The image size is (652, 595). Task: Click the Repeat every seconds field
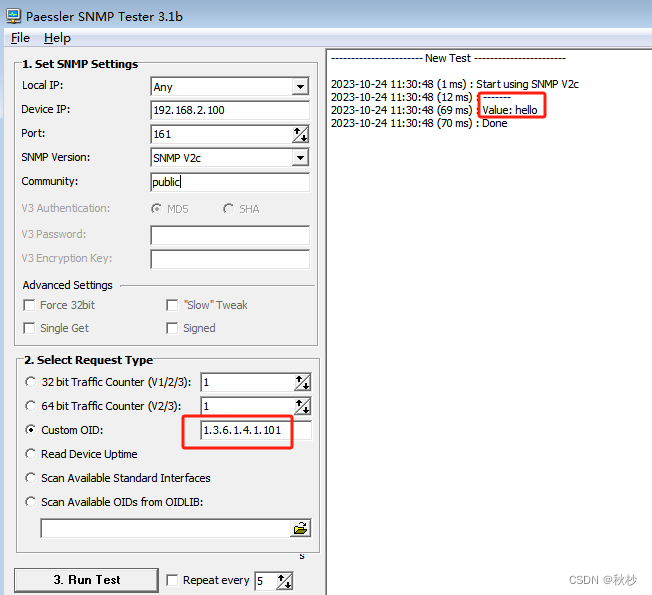coord(266,581)
